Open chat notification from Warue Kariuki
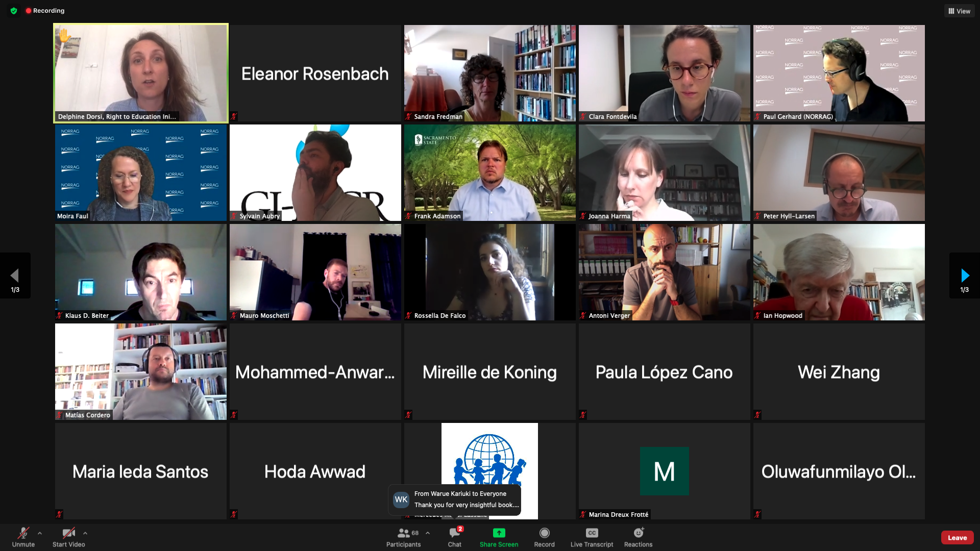Screen dimensions: 980x551 click(x=455, y=499)
